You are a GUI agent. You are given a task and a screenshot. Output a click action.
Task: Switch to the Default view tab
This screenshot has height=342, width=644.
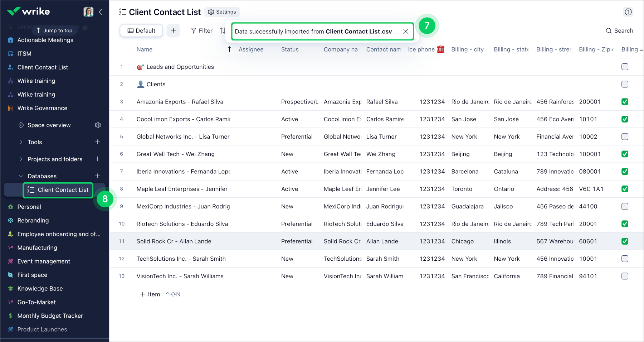pos(141,30)
